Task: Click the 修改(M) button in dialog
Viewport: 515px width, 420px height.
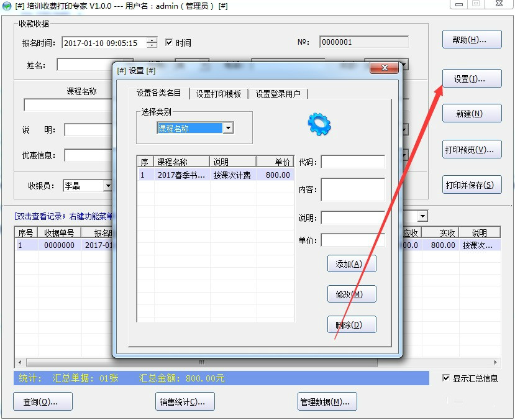Action: tap(352, 294)
